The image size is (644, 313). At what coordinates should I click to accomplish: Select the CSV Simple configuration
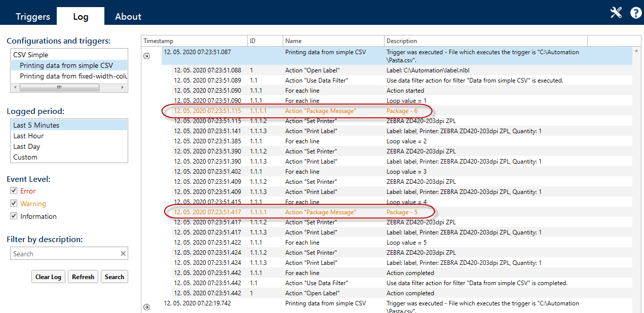(x=31, y=55)
